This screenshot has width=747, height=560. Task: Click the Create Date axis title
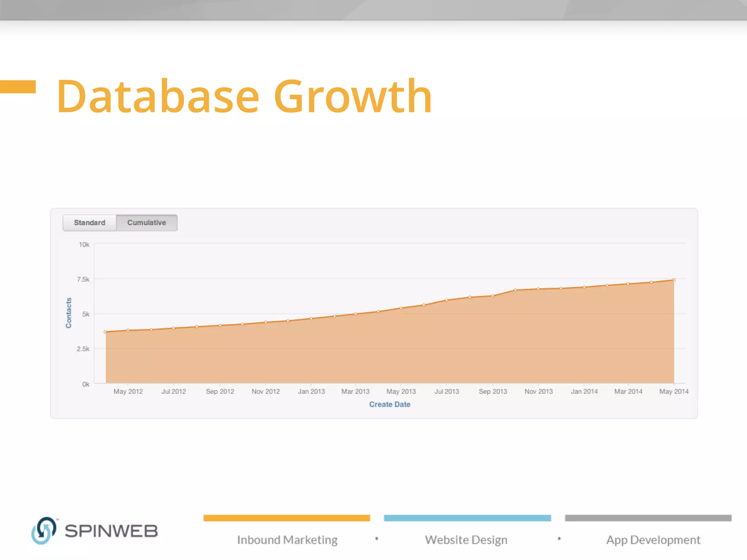pyautogui.click(x=390, y=404)
